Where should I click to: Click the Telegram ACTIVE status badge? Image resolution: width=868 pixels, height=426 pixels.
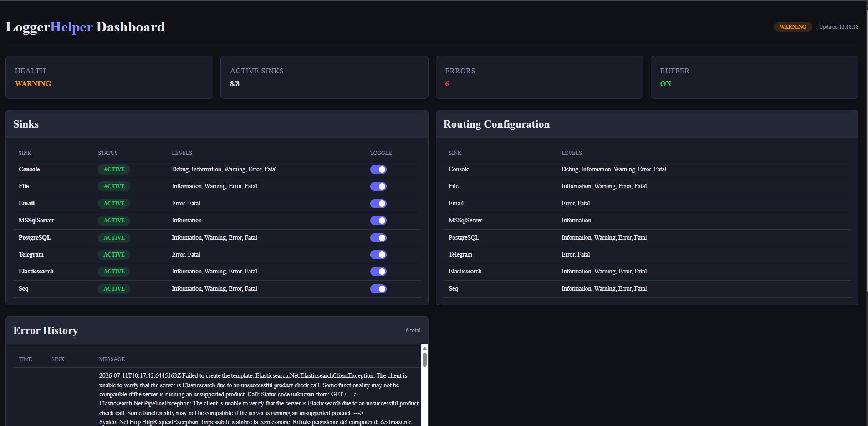coord(114,255)
